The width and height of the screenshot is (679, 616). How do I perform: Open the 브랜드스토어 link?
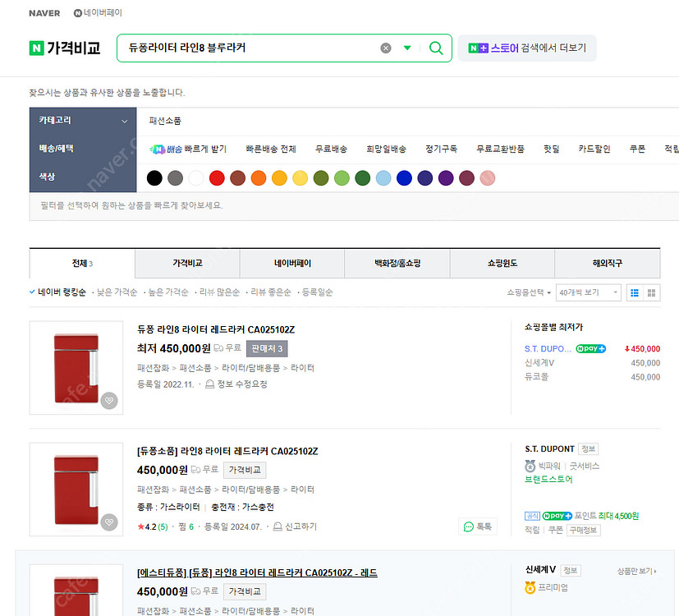tap(548, 479)
